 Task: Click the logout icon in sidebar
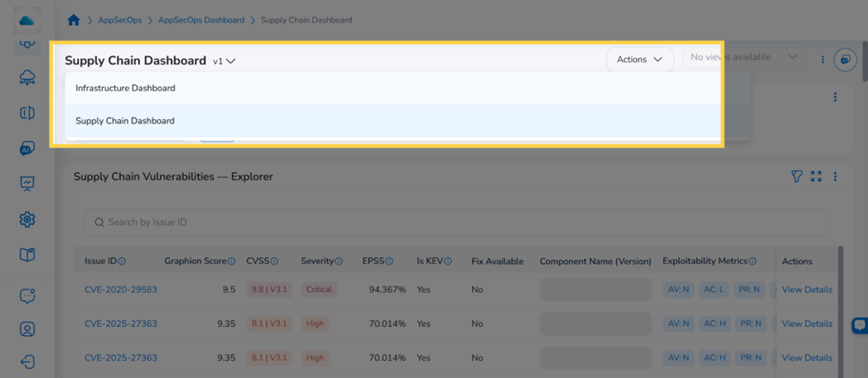tap(27, 363)
